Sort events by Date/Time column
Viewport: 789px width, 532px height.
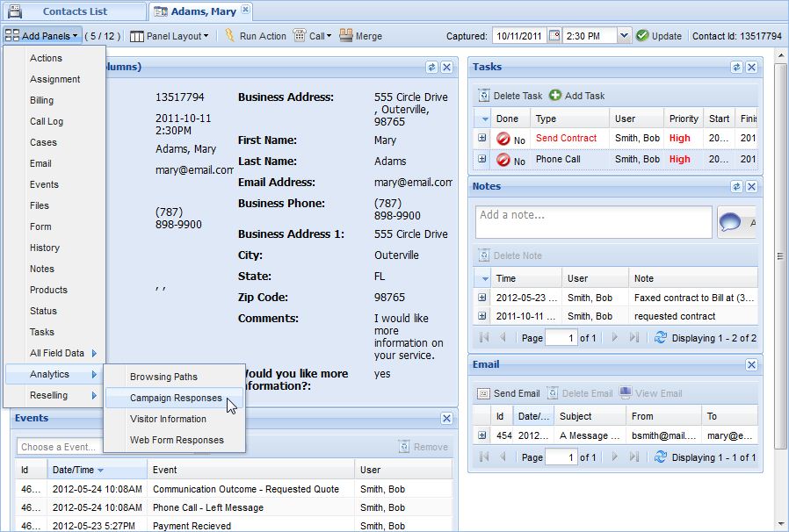97,470
